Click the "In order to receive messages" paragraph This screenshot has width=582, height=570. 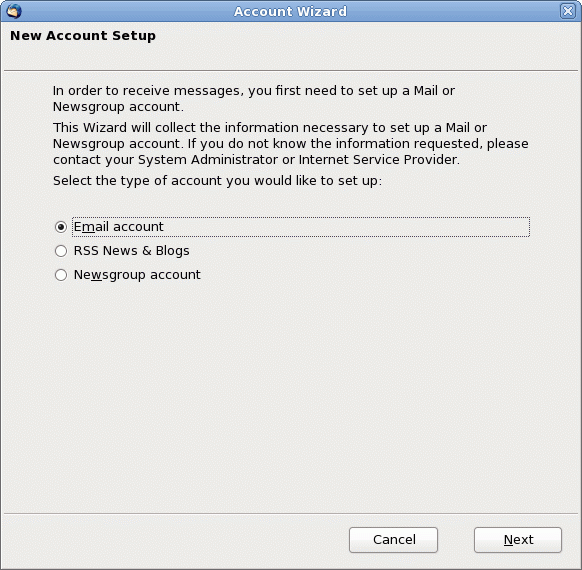[254, 98]
